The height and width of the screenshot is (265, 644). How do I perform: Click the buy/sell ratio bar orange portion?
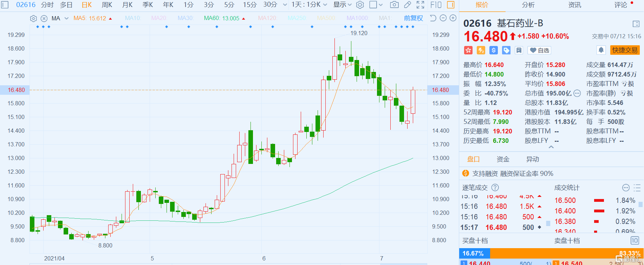click(x=562, y=253)
